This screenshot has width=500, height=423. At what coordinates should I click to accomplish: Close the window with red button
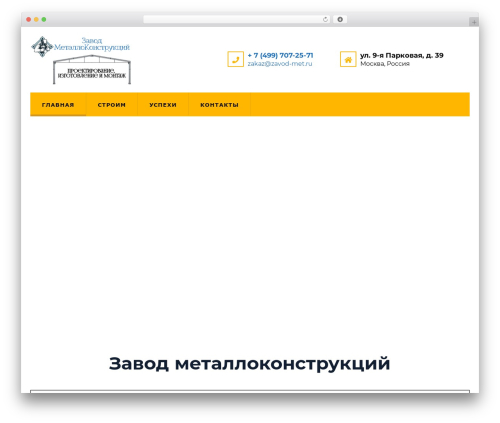click(29, 19)
